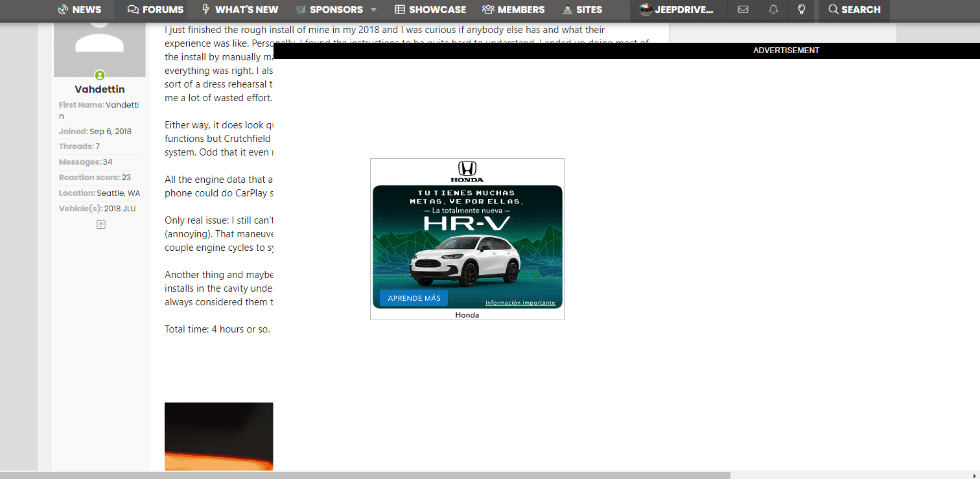Click the scroll-to-top arrow under user info
This screenshot has width=980, height=479.
coord(101,224)
